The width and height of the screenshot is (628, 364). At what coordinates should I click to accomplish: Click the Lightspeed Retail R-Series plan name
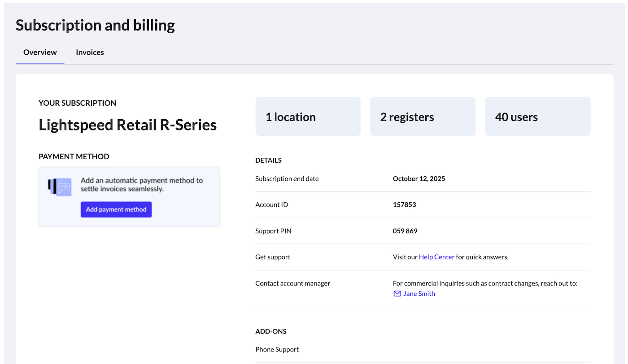[x=127, y=125]
